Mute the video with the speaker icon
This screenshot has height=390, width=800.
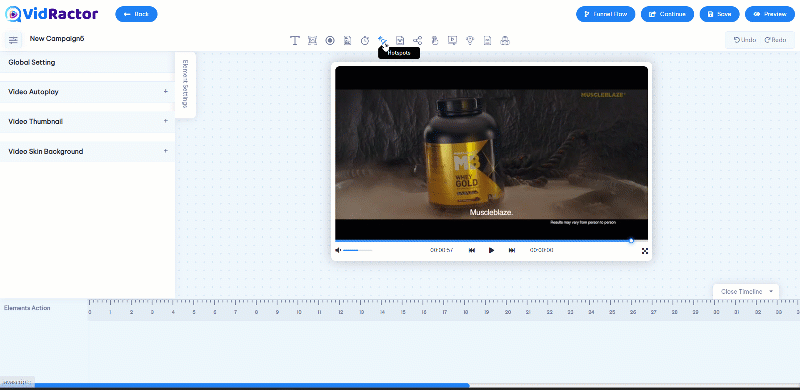(338, 250)
